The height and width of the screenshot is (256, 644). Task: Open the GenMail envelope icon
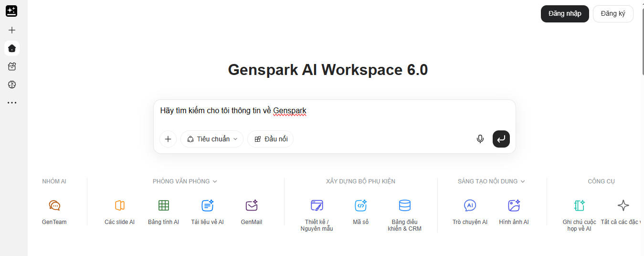(x=252, y=206)
